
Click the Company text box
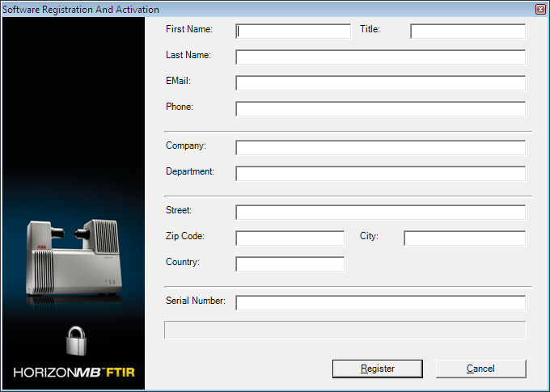click(x=380, y=148)
